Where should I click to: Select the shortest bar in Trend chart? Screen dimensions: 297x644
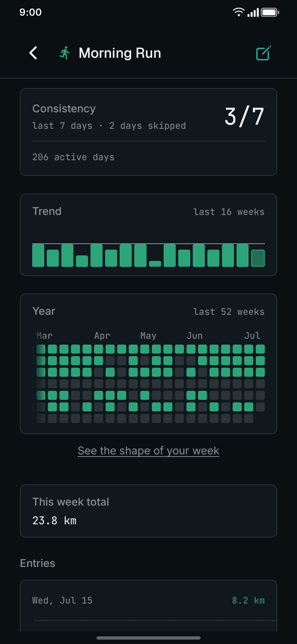(x=155, y=264)
